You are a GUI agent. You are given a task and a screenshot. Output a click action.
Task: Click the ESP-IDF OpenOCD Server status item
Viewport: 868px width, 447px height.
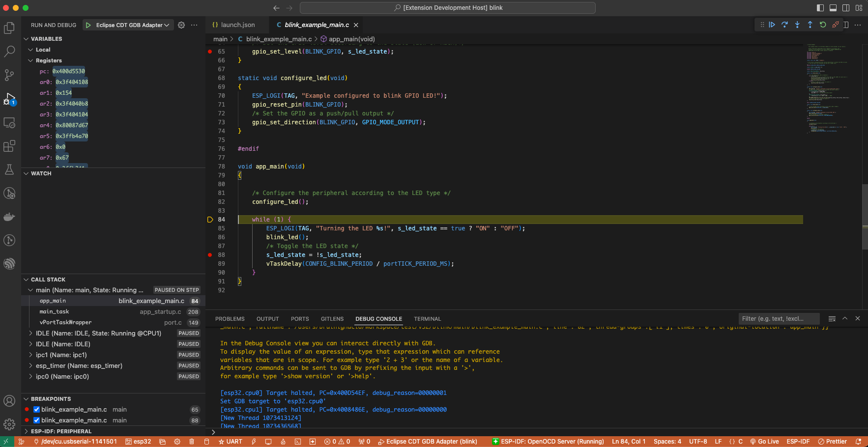click(548, 442)
